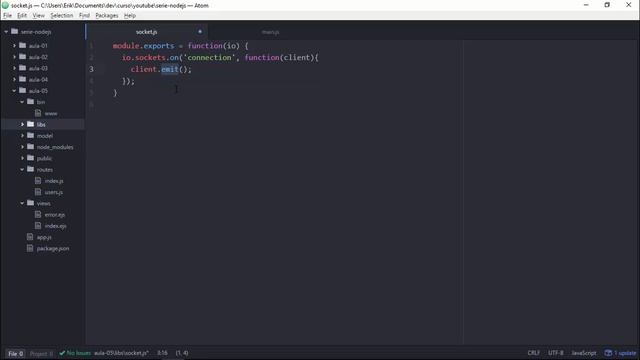This screenshot has width=640, height=360.
Task: Expand the model folder arrow
Action: point(22,135)
